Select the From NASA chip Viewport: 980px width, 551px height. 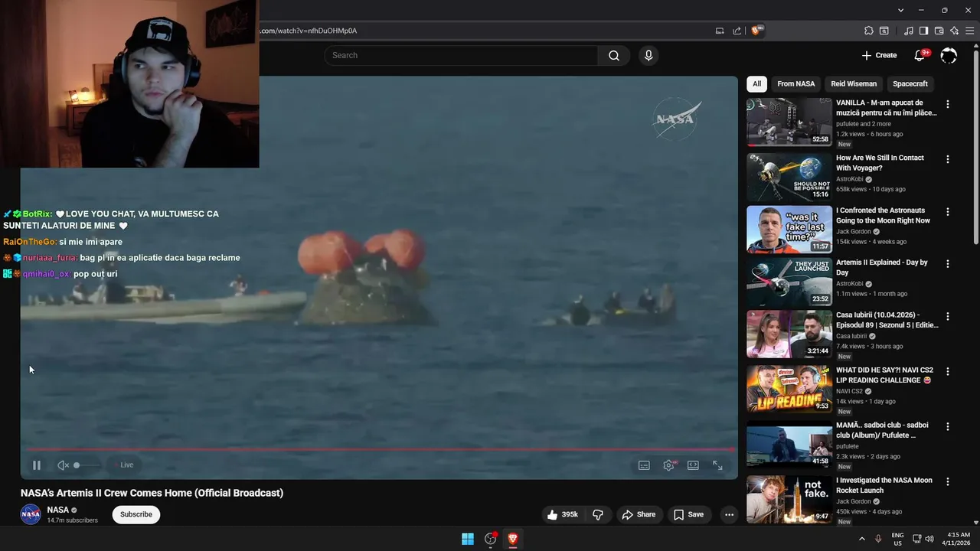796,84
